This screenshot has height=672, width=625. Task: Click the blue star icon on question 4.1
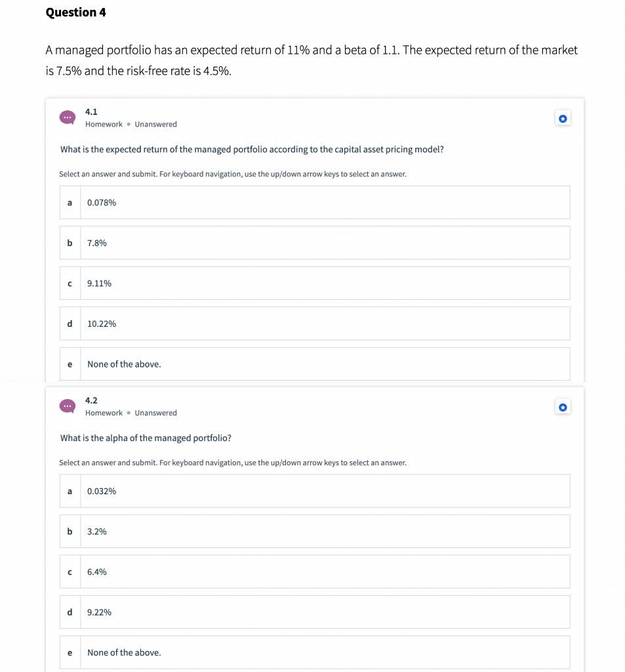coord(563,117)
